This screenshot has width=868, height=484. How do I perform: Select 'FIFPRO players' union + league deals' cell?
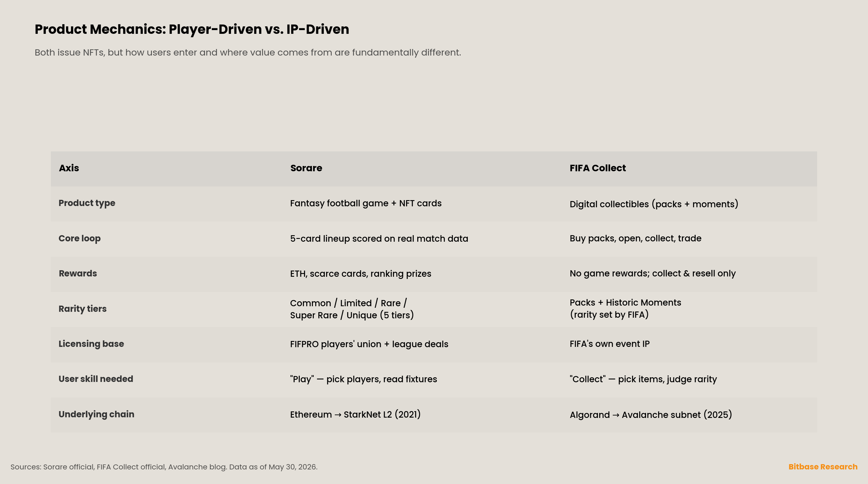(x=369, y=344)
